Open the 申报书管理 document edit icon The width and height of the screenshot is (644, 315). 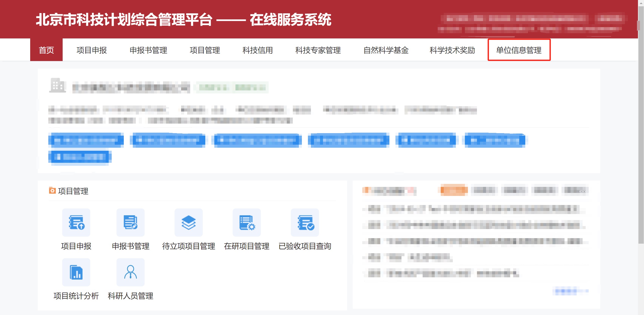pos(130,223)
